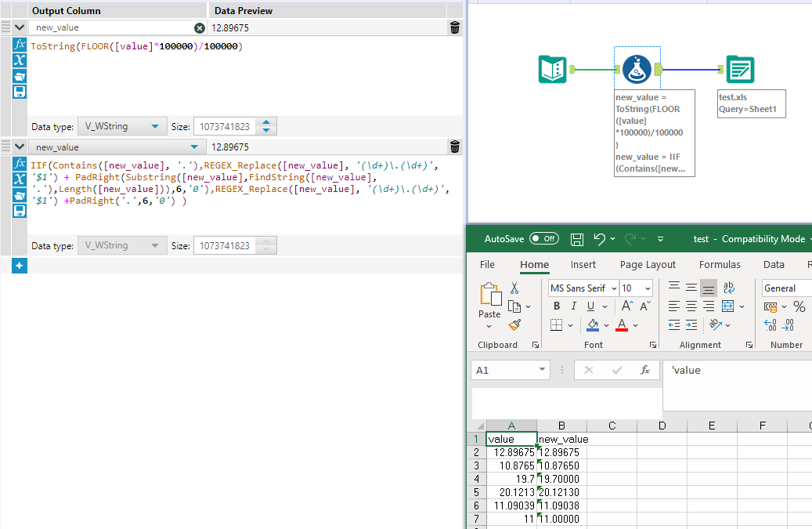
Task: Select the Input Data book node
Action: (552, 70)
